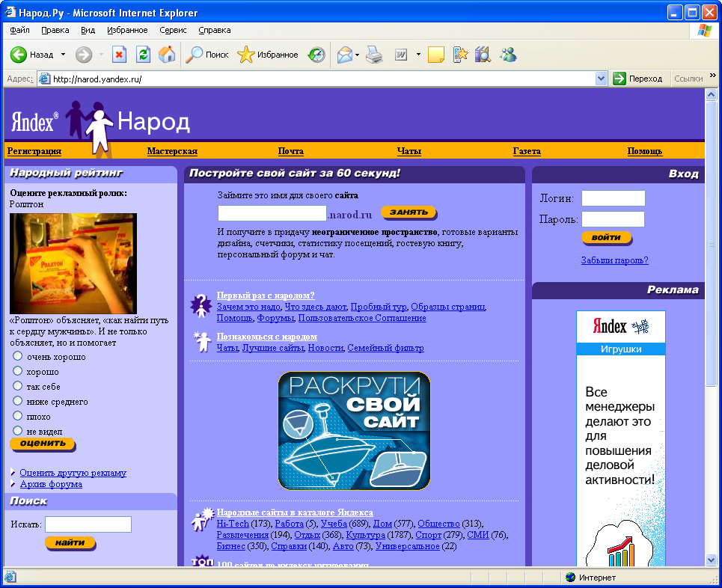Click the Windows flag logo
This screenshot has width=722, height=588.
705,31
